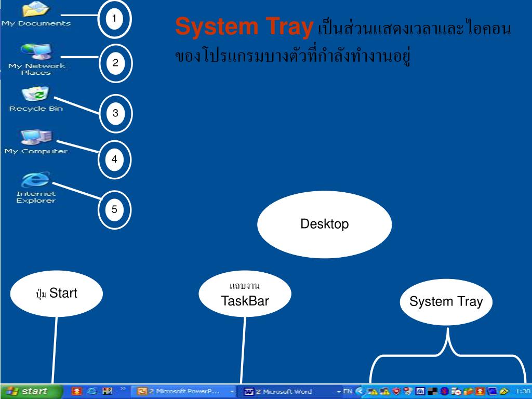Image resolution: width=532 pixels, height=399 pixels.
Task: Open the Windows start button
Action: (31, 392)
